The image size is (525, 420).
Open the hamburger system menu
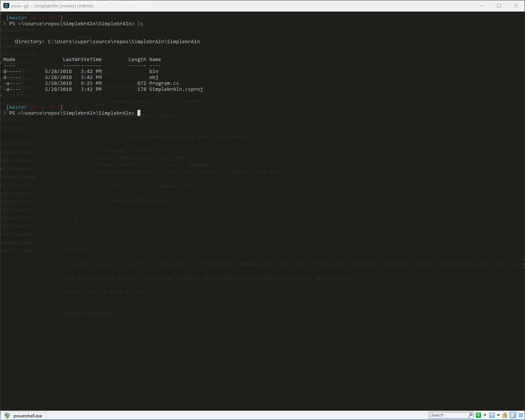point(521,415)
